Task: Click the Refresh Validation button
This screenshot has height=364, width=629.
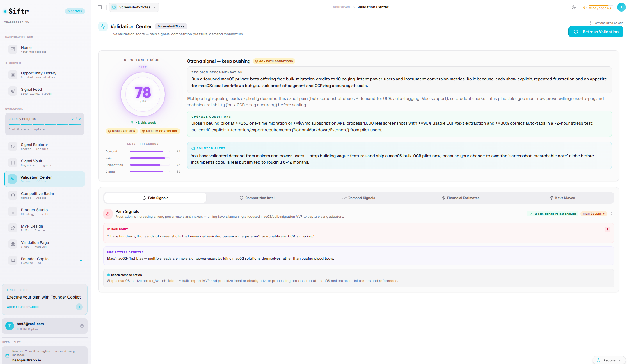Action: 596,32
